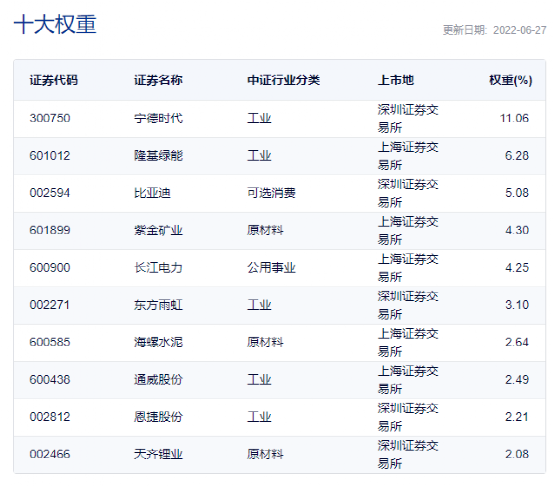The width and height of the screenshot is (554, 487).
Task: Click the 证券代码 column header
Action: point(54,80)
